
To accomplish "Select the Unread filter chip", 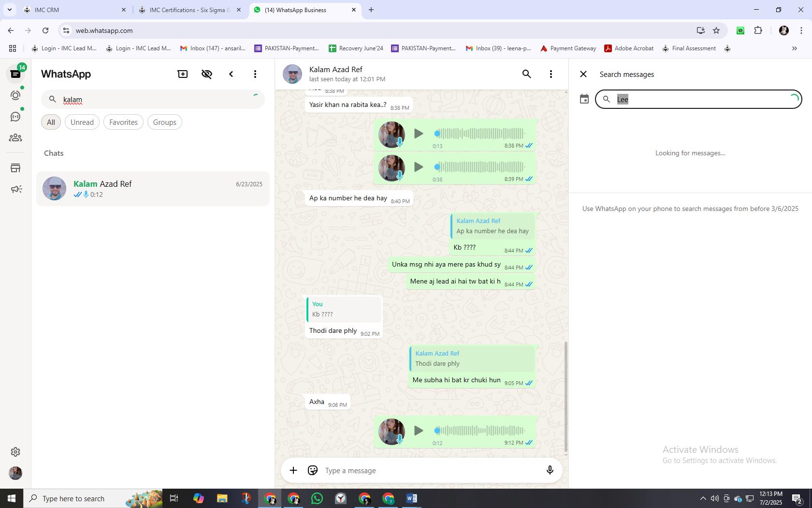I will click(x=82, y=122).
